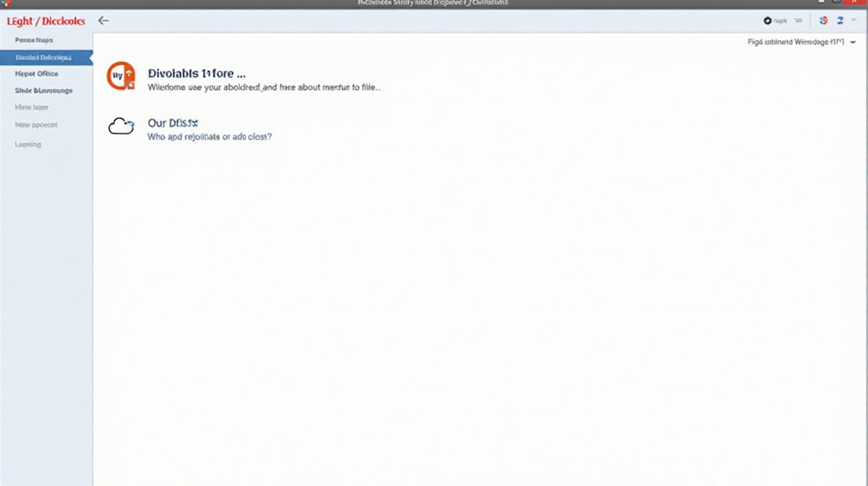868x486 pixels.
Task: Expand the small chevron next to blue Z icon
Action: (x=854, y=21)
